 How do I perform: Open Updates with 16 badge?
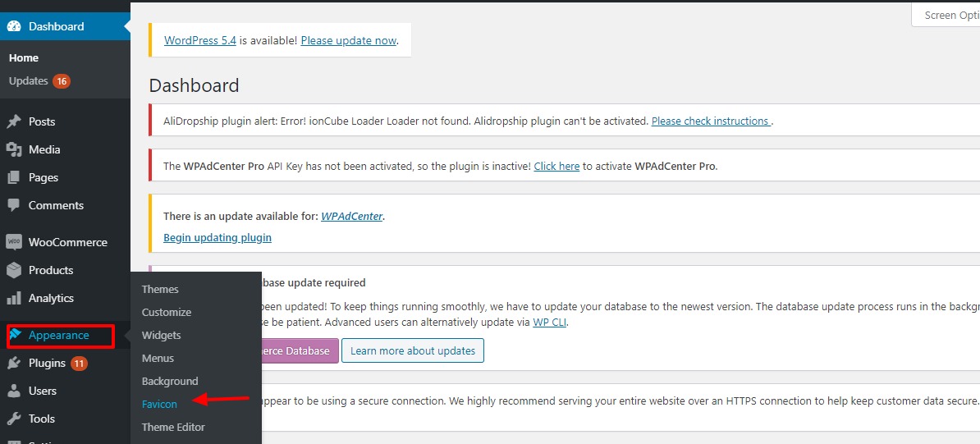point(39,81)
